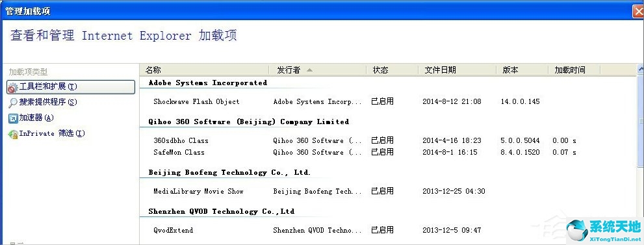This screenshot has height=245, width=644.
Task: Toggle sort arrow on 发行者 column
Action: point(309,70)
